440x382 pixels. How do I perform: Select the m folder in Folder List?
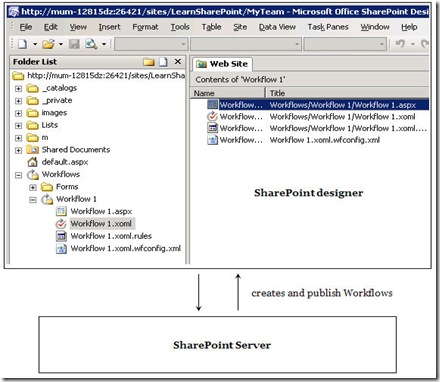click(x=45, y=138)
